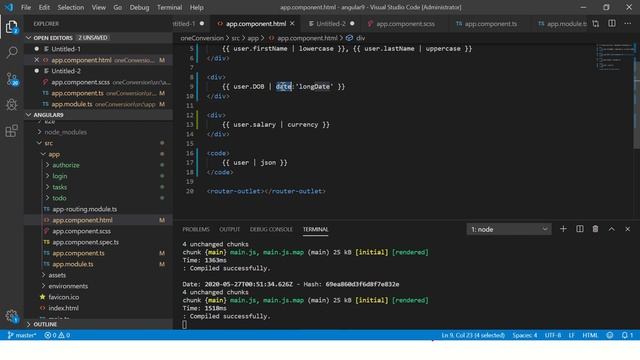This screenshot has width=640, height=360.
Task: Collapse the src folder
Action: [48, 143]
